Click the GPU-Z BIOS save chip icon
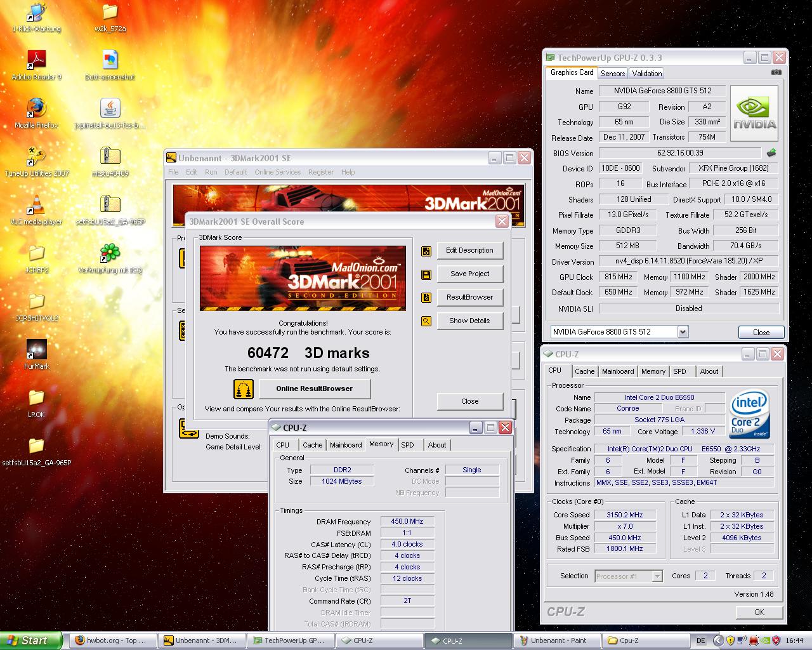The width and height of the screenshot is (812, 650). (771, 153)
